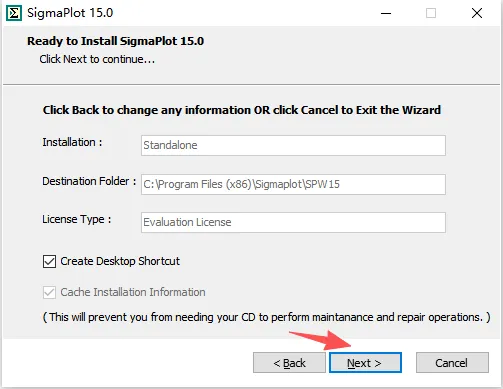
Task: Click the SigmaPlot sigma logo icon
Action: [14, 13]
